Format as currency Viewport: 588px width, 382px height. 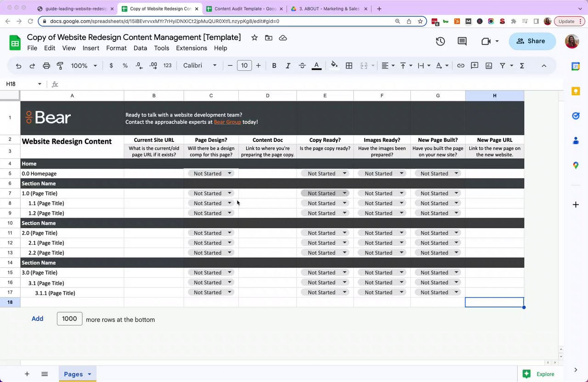[x=111, y=66]
